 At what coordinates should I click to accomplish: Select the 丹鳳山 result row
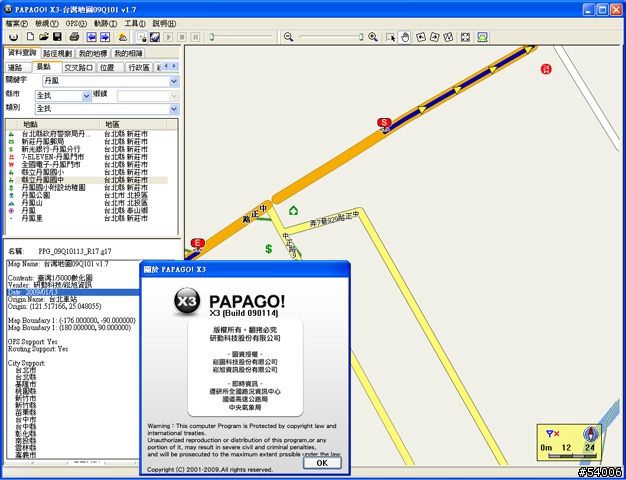click(87, 203)
